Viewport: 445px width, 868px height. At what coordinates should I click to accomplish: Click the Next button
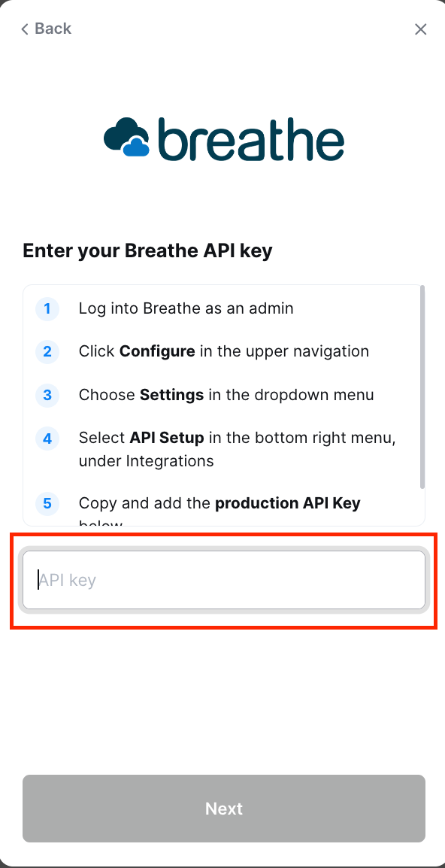coord(223,809)
